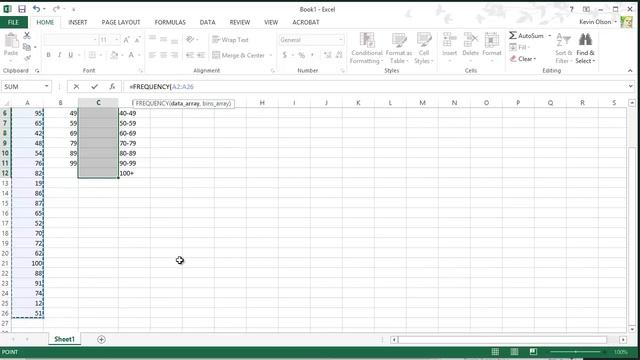The image size is (640, 360).
Task: Open the Font size dropdown
Action: coord(116,40)
